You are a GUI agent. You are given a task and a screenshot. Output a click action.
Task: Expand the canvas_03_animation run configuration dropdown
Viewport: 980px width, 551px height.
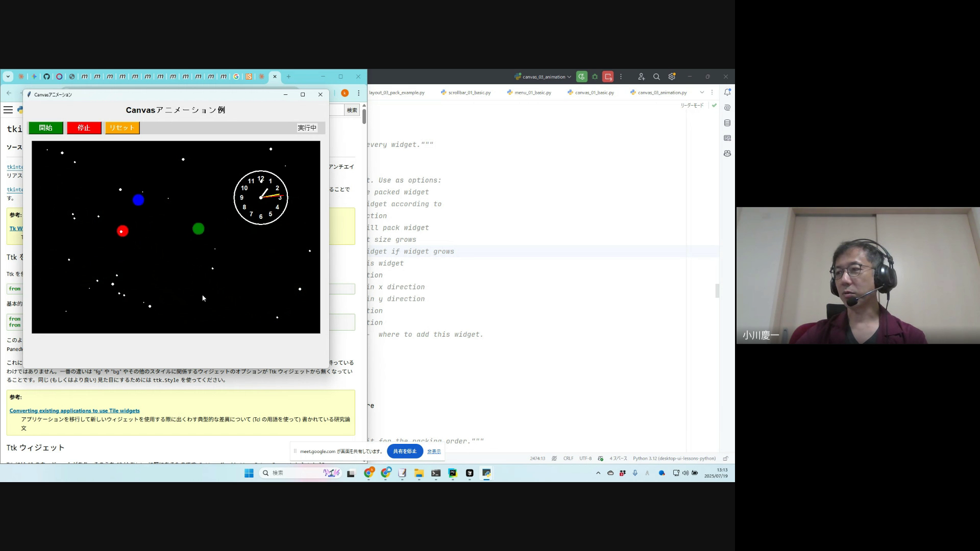pyautogui.click(x=569, y=77)
